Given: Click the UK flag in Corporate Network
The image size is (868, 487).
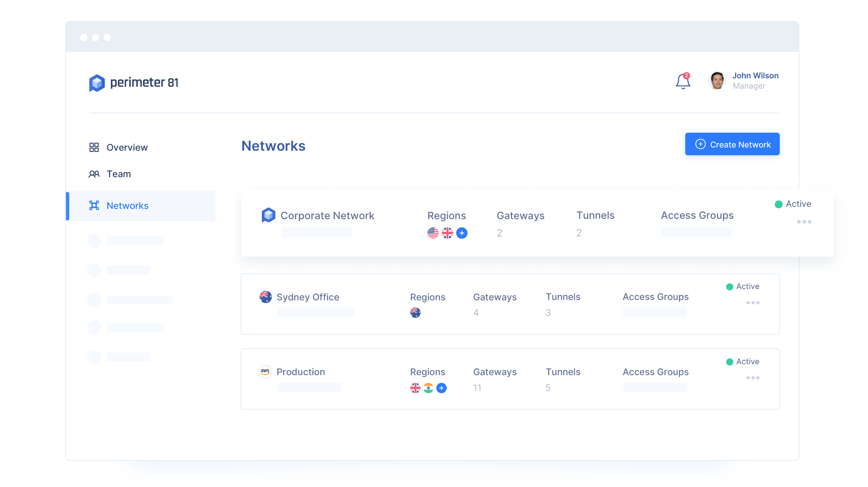Looking at the screenshot, I should pyautogui.click(x=447, y=233).
